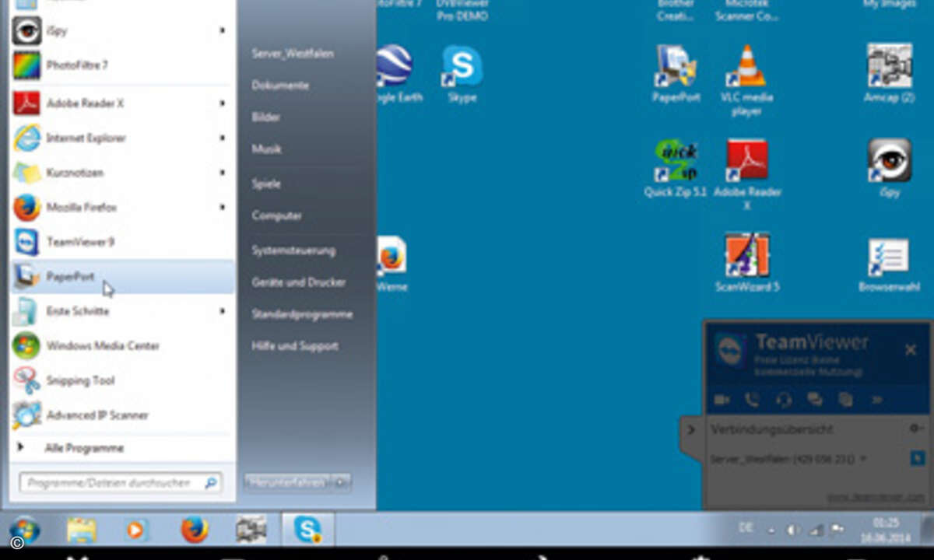Click the Herunterfahren button
The width and height of the screenshot is (934, 560).
pos(289,482)
